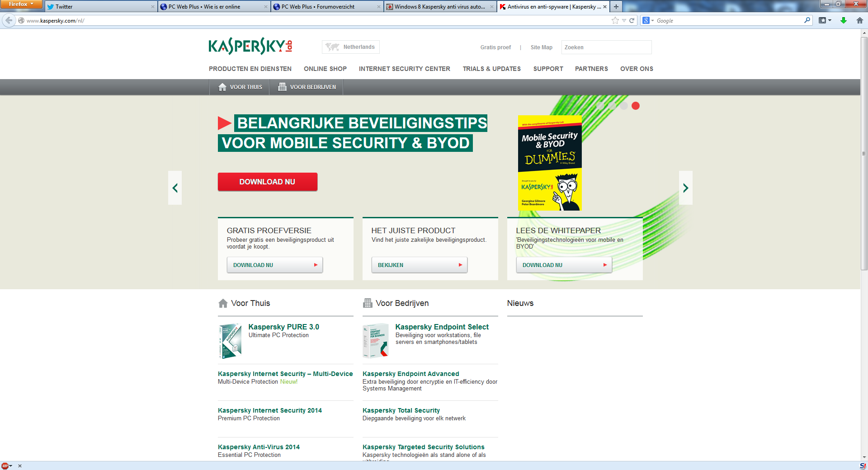
Task: Expand the Netherlands country selector
Action: [351, 47]
